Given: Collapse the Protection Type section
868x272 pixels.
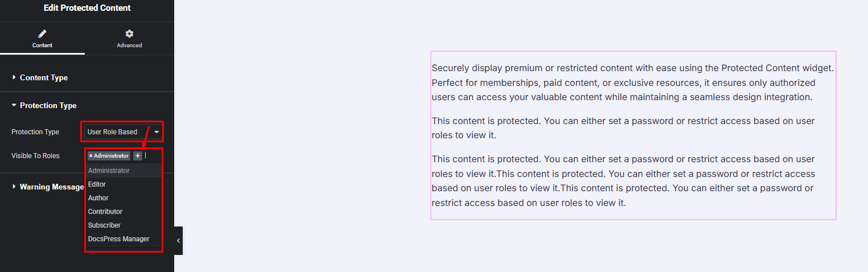Looking at the screenshot, I should [48, 105].
